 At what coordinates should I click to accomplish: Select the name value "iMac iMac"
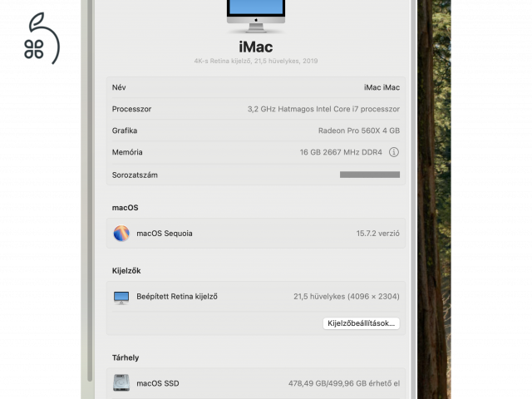382,87
